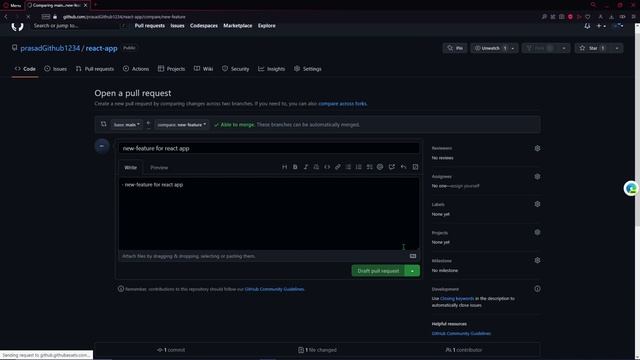Expand the Star lists dropdown arrow
640x360 pixels.
click(617, 48)
